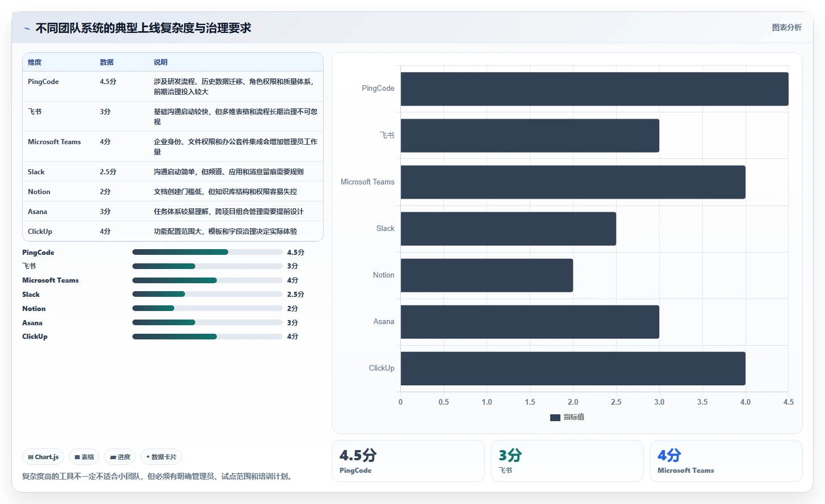Click the 4.5分 PingCode data card
This screenshot has width=825, height=504.
(x=408, y=461)
